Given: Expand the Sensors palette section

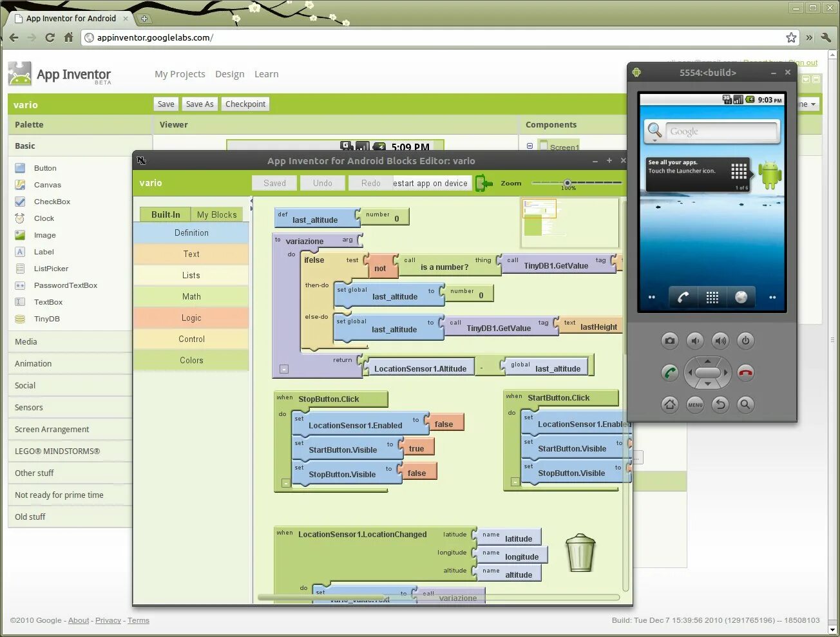Looking at the screenshot, I should (70, 408).
